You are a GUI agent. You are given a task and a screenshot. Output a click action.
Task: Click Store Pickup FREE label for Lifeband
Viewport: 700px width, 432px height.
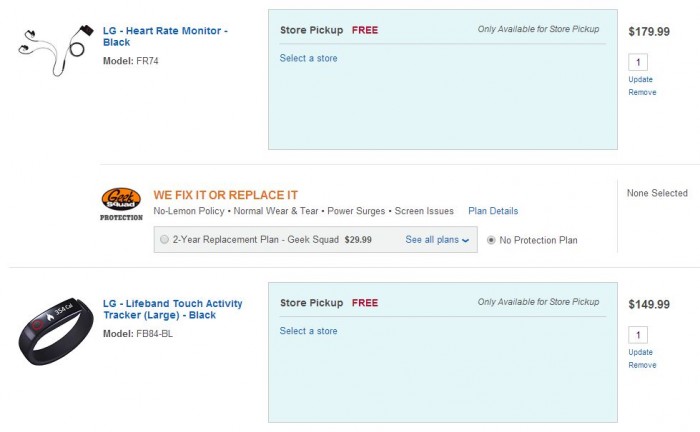click(x=329, y=302)
